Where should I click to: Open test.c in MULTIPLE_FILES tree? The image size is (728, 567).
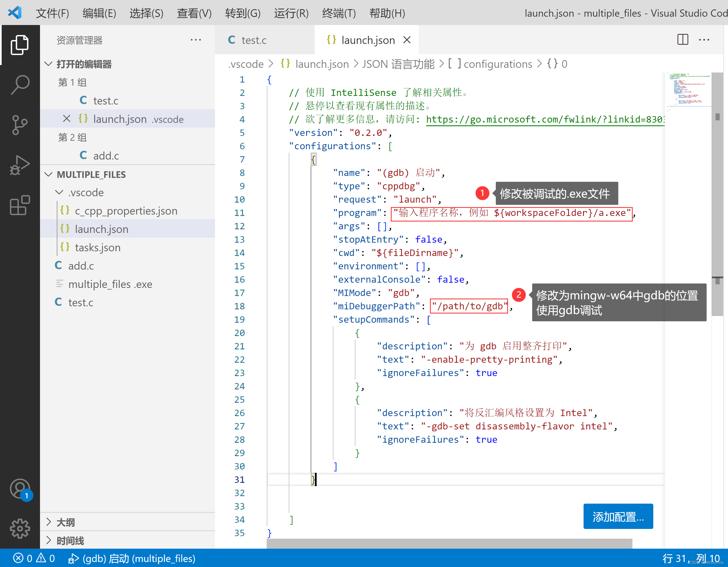click(x=127, y=302)
